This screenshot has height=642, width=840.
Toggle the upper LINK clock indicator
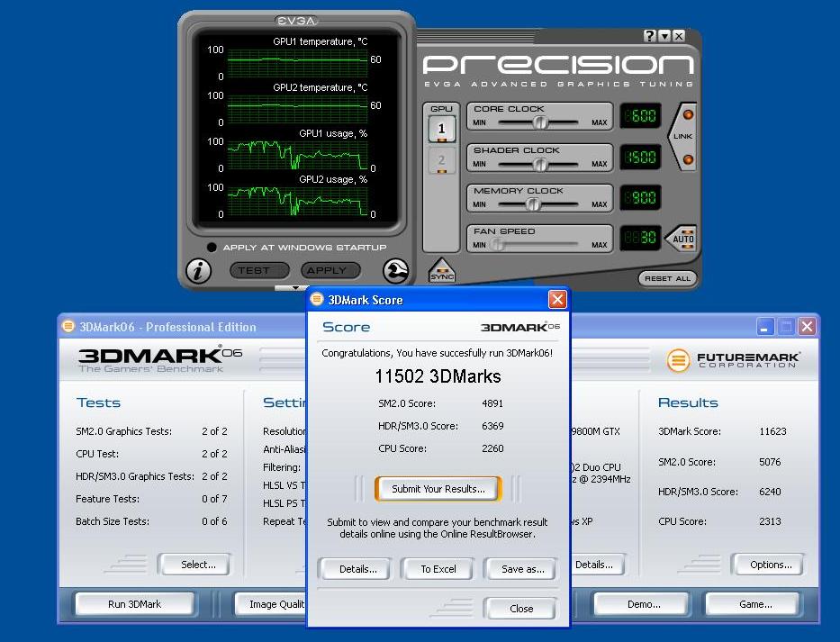pos(689,114)
